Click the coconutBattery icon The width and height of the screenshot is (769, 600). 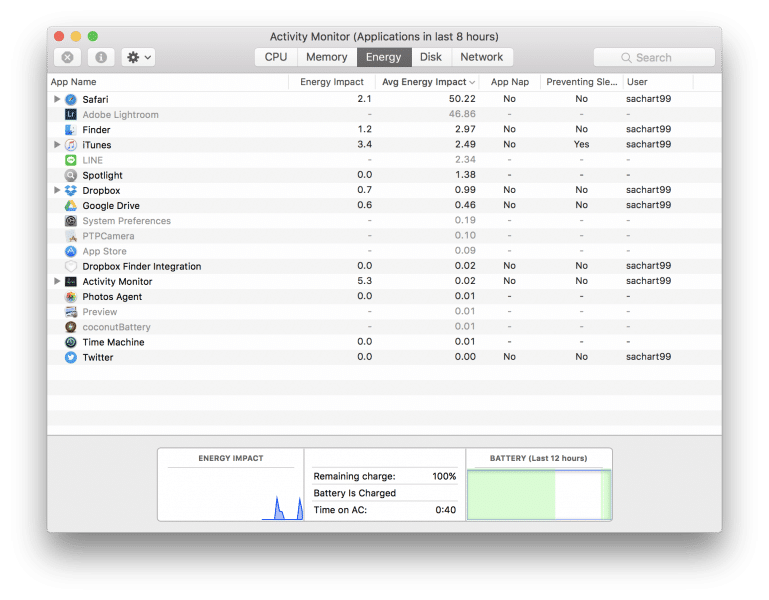point(71,327)
